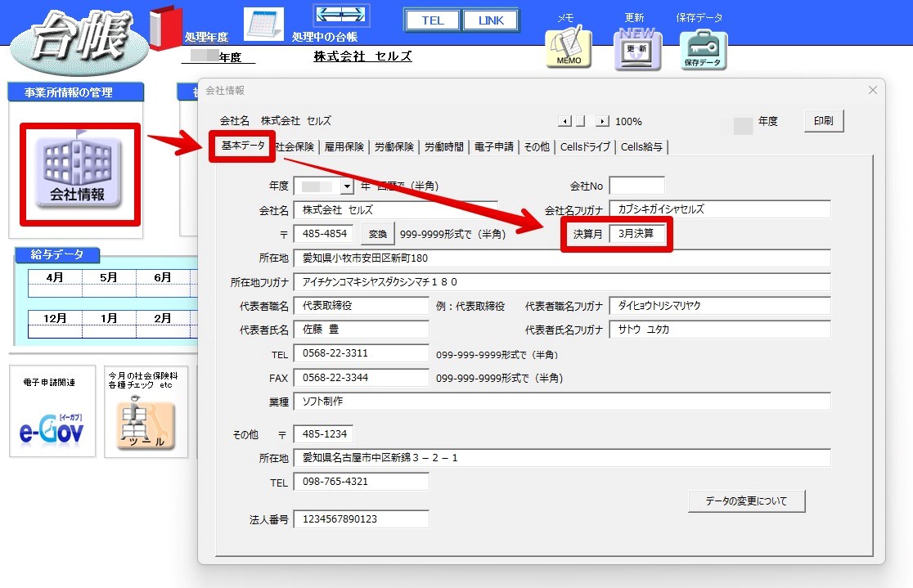Open the 会社情報 building icon
Screen dimensions: 913x588
79,172
